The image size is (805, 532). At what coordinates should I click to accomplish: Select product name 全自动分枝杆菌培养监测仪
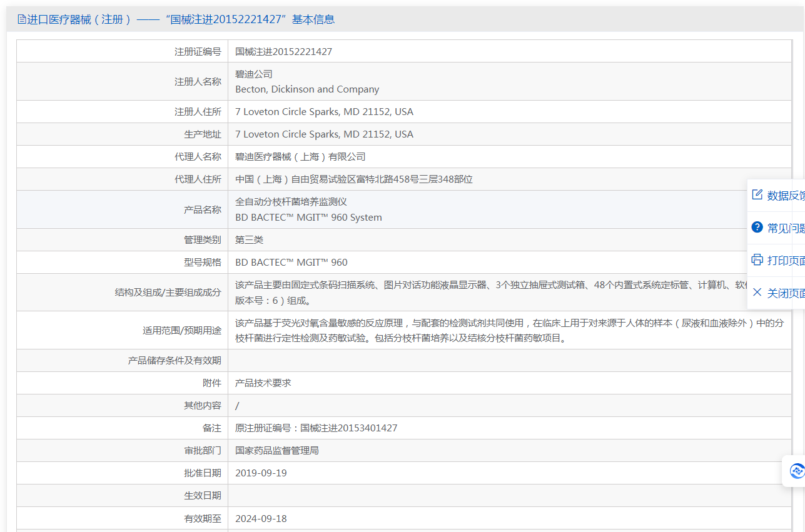point(291,202)
